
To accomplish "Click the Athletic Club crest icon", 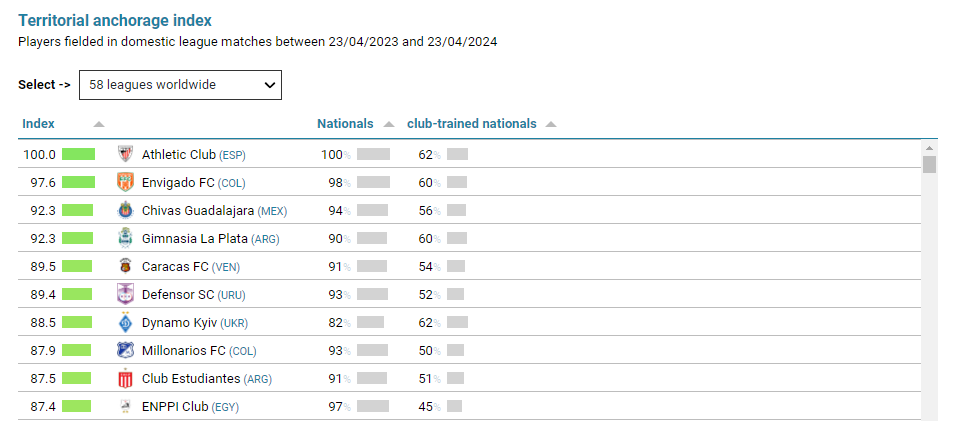I will 125,154.
